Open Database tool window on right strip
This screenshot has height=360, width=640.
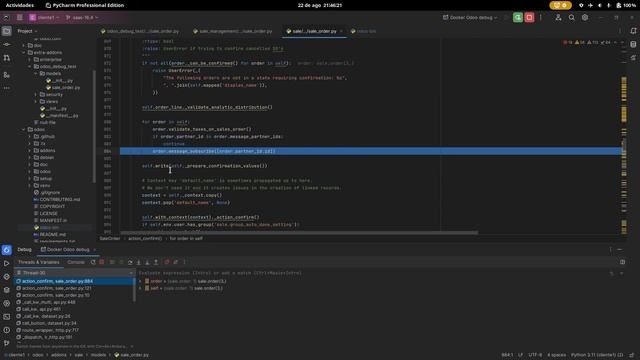point(633,44)
